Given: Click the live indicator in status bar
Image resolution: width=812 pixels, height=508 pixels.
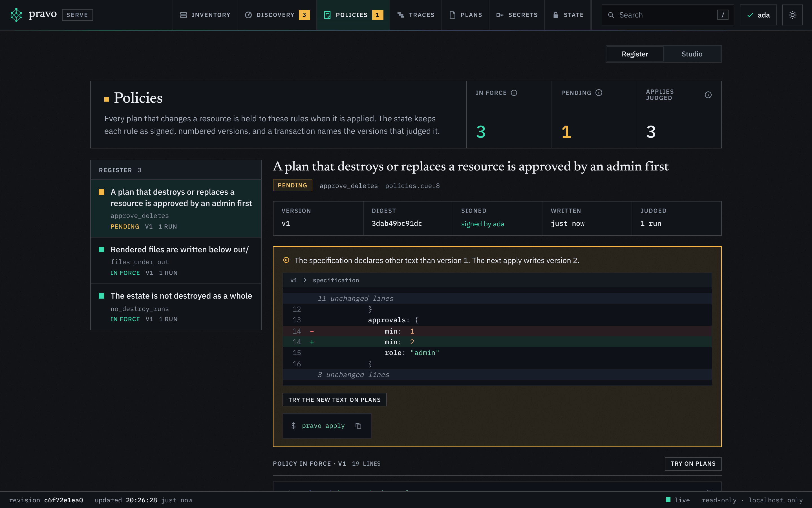Looking at the screenshot, I should tap(678, 500).
